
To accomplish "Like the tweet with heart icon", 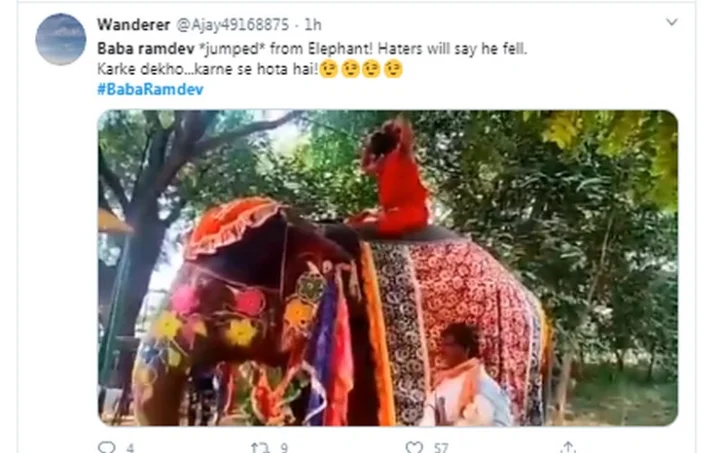I will point(414,447).
